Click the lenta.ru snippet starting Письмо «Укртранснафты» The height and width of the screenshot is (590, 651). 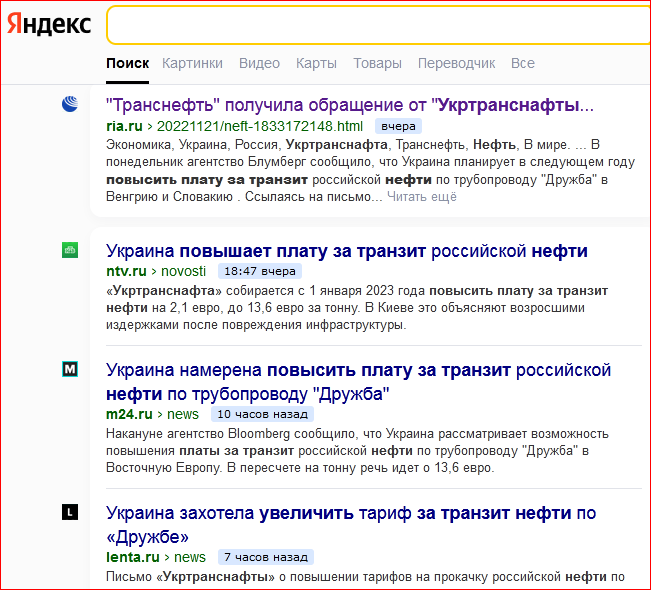[365, 577]
